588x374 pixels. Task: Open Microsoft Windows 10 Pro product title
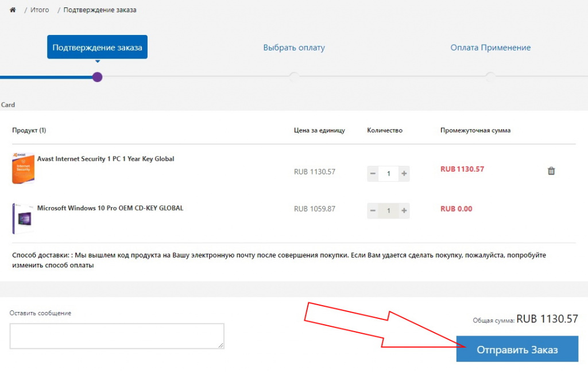[110, 208]
